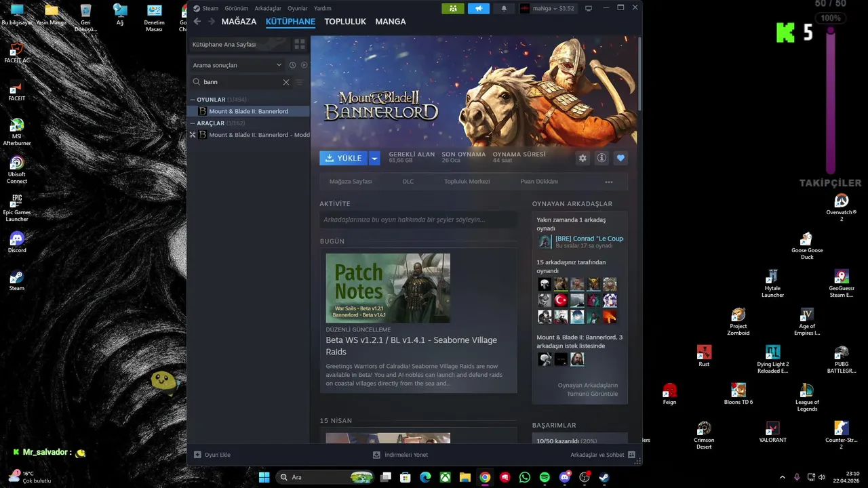Install Bannerlord with the YÜKLE button
This screenshot has width=868, height=488.
pos(344,158)
